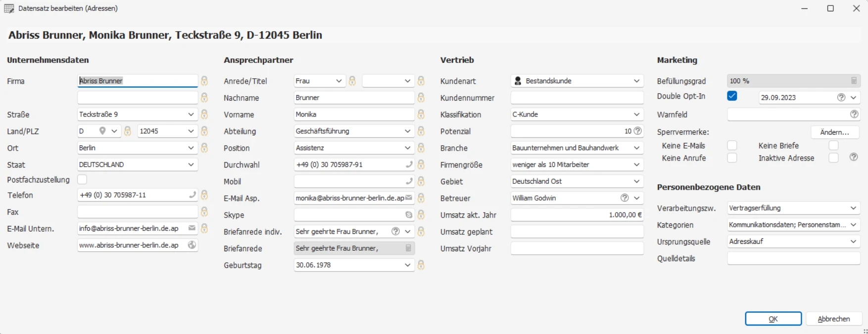The image size is (868, 334).
Task: Open website via globe icon in Webseite field
Action: click(x=192, y=245)
